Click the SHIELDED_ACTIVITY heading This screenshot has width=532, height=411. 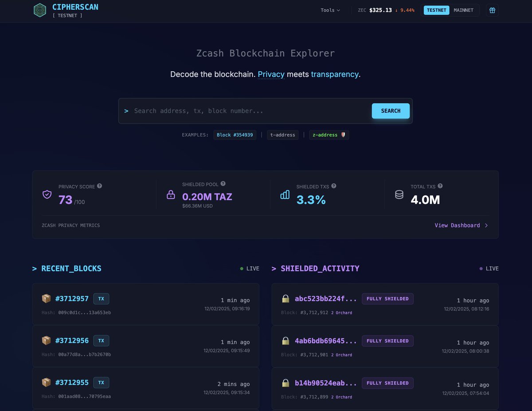(x=320, y=268)
